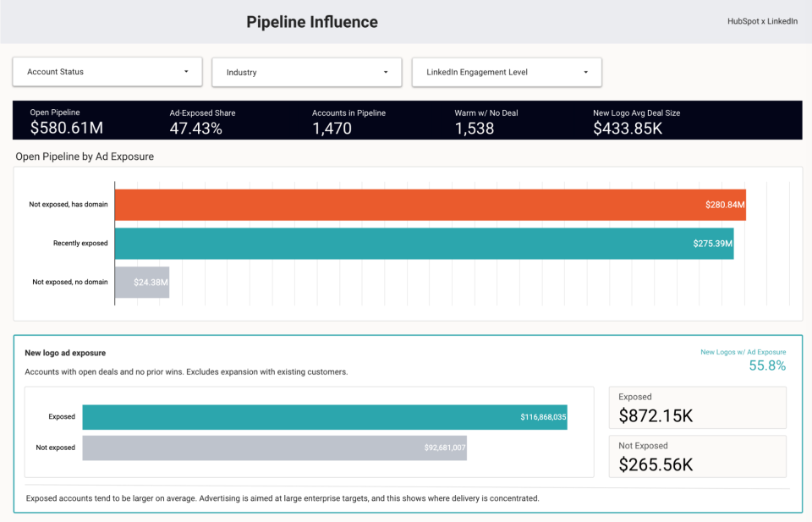Select the Accounts with open deals description text
812x522 pixels.
point(186,371)
